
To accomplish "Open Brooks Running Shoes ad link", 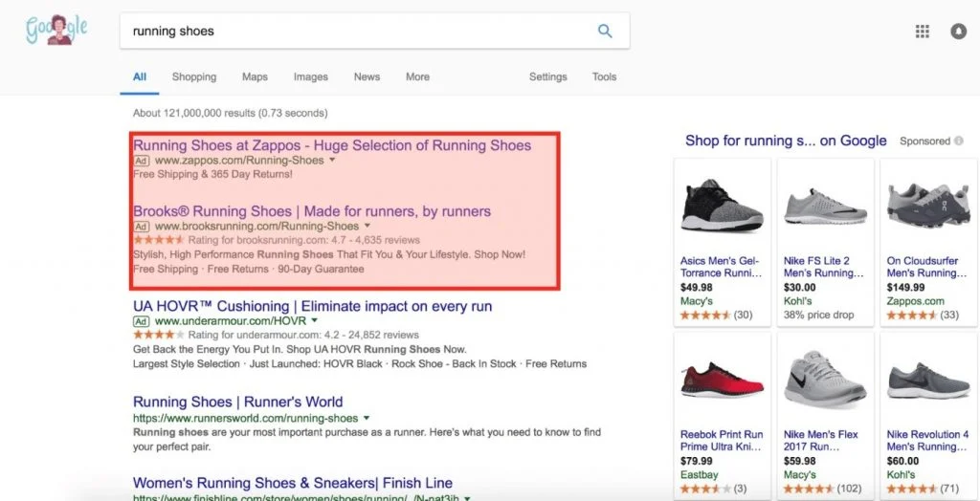I will 312,211.
